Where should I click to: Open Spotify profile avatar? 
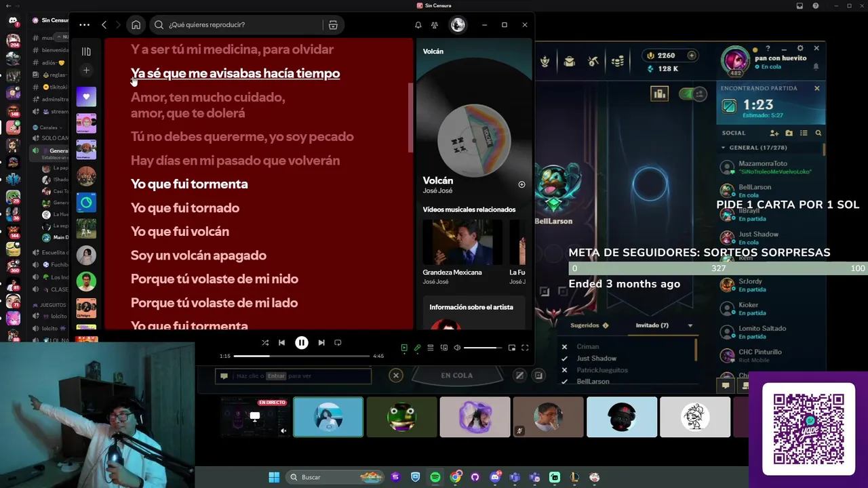(x=458, y=25)
